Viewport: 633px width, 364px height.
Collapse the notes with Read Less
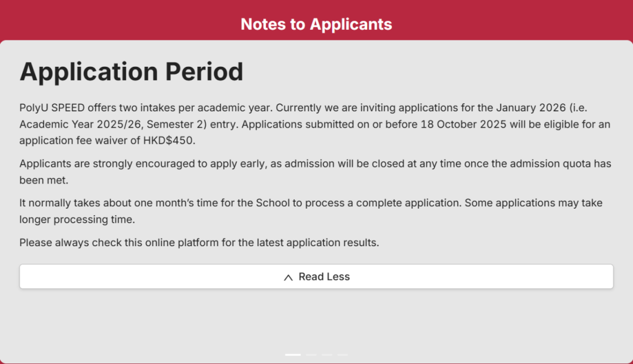click(x=316, y=277)
